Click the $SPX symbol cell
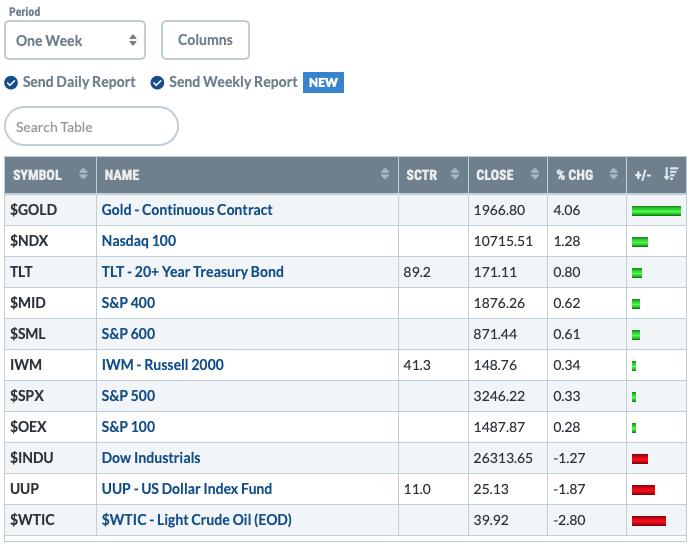Viewport: 692px width, 547px height. pos(50,396)
